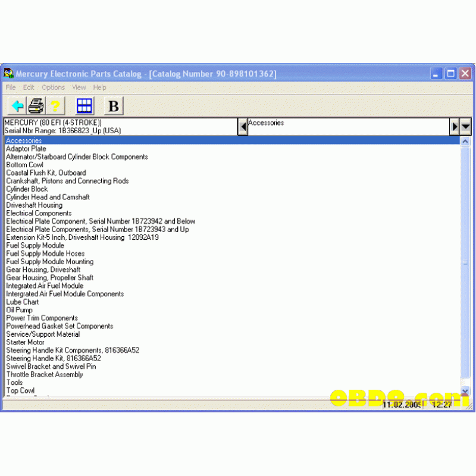This screenshot has height=476, width=476.
Task: Open help with the yellow question mark
Action: [55, 106]
